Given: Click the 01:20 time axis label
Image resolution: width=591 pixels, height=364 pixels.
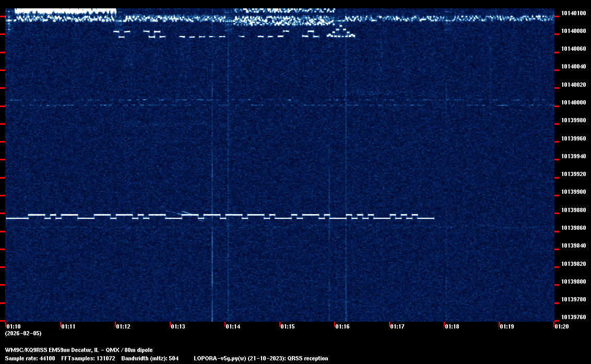Looking at the screenshot, I should pyautogui.click(x=562, y=326).
